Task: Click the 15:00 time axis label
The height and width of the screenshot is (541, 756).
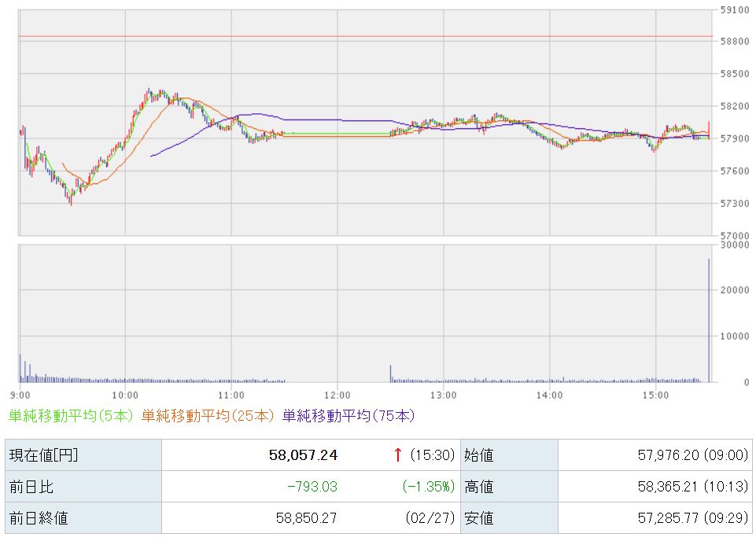Action: 655,395
